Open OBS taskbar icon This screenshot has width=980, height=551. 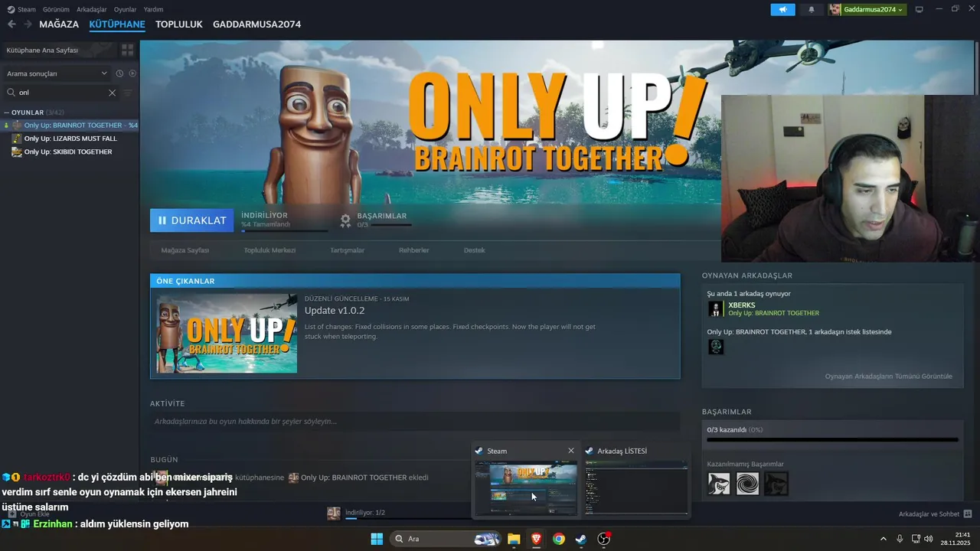[604, 539]
